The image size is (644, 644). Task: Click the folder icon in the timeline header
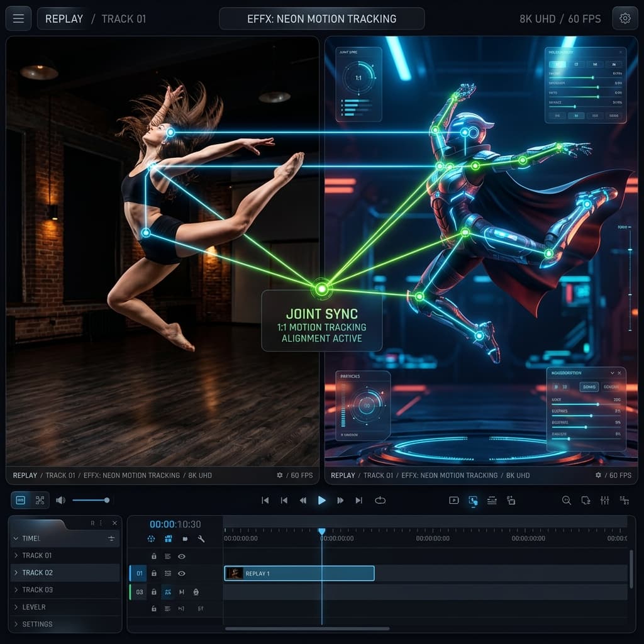(x=186, y=538)
